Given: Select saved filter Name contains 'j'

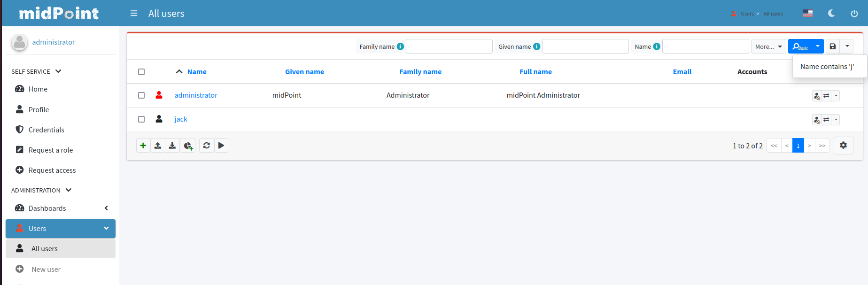Looking at the screenshot, I should 827,67.
